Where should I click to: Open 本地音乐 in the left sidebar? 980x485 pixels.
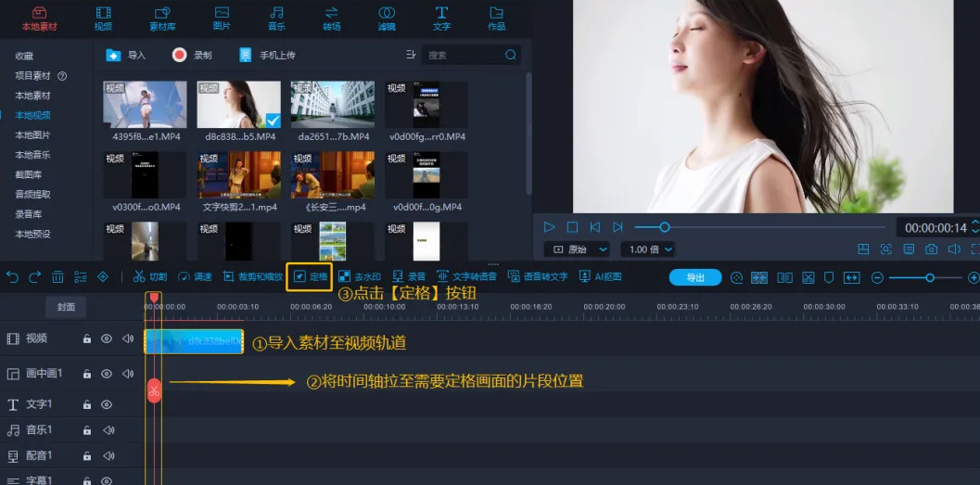[32, 155]
